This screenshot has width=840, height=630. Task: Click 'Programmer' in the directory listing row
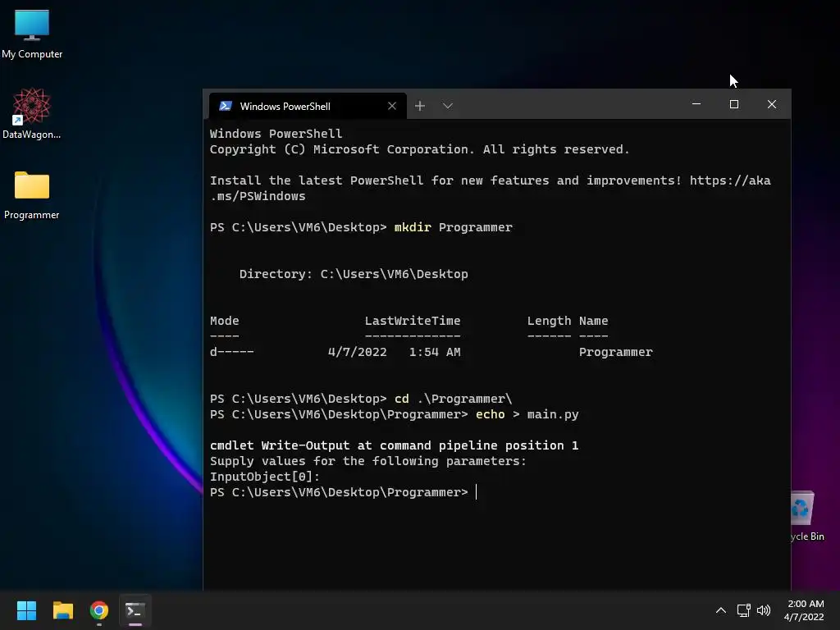616,352
